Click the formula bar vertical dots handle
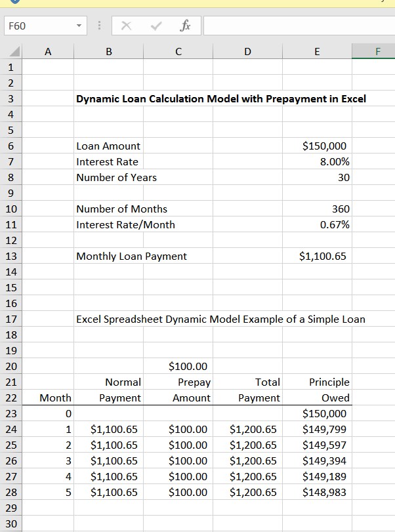 click(99, 26)
